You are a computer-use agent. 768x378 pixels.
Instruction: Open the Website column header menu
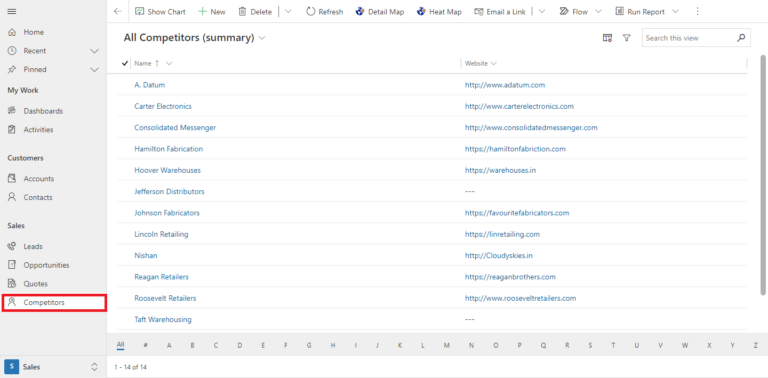pyautogui.click(x=480, y=64)
